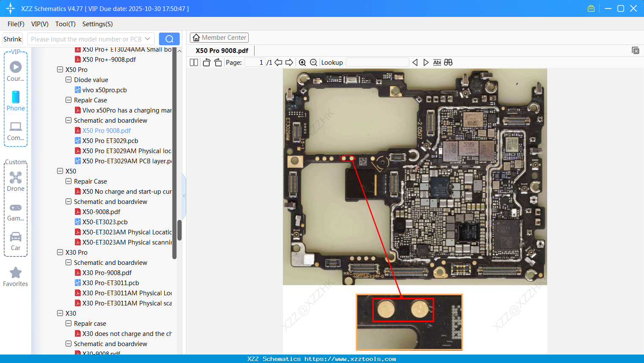Collapse the Diode value folder
Screen dimensions: 644x363
click(x=69, y=80)
